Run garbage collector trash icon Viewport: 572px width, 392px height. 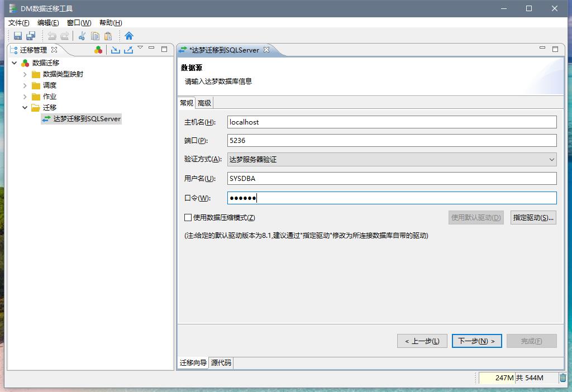563,378
